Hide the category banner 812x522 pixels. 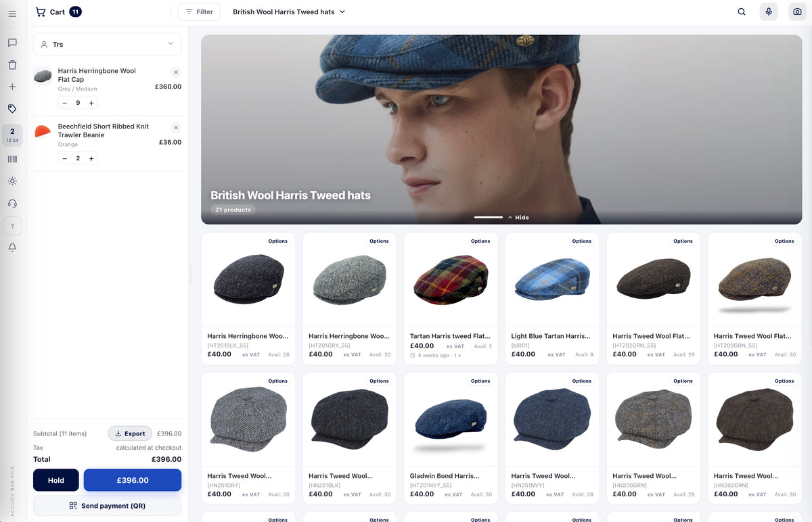[x=518, y=218]
